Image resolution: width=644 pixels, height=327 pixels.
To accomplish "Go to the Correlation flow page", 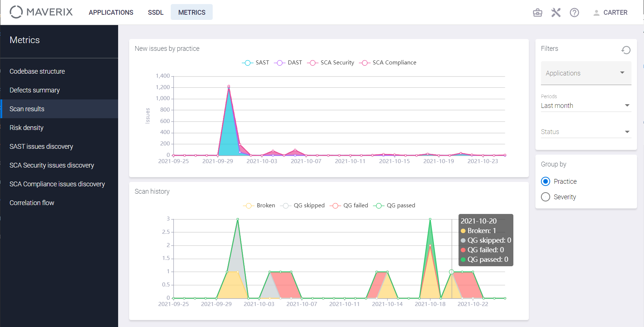I will coord(32,203).
